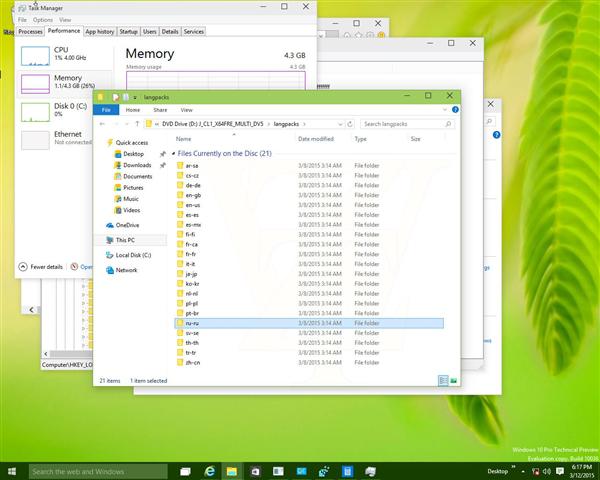Click the File Explorer taskbar icon
This screenshot has width=600, height=480.
pyautogui.click(x=233, y=470)
